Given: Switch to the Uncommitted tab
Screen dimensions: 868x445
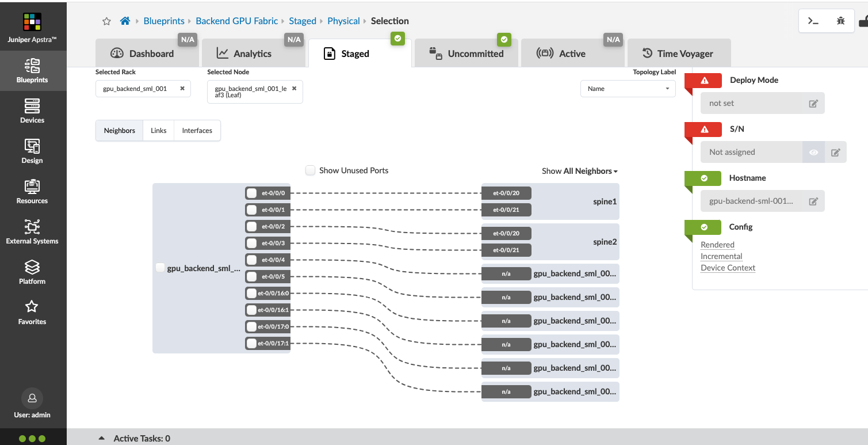Looking at the screenshot, I should pos(466,54).
